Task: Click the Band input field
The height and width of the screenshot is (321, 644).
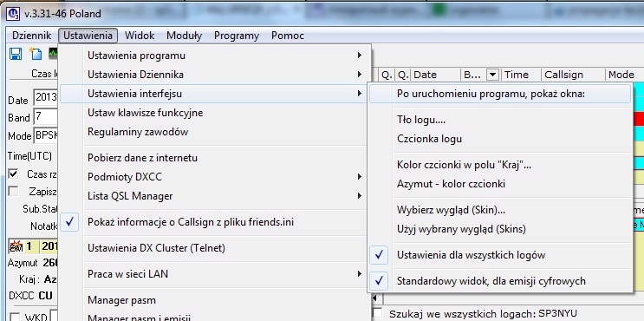Action: [x=46, y=117]
